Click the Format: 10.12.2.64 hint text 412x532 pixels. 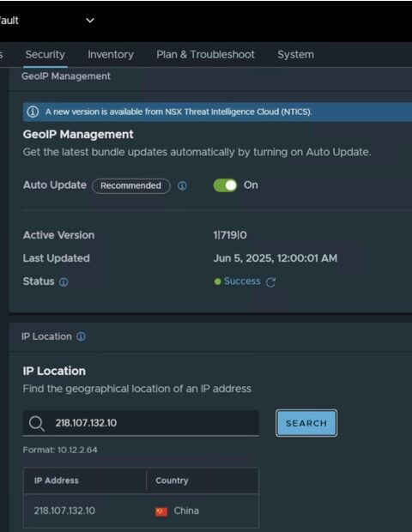point(60,450)
